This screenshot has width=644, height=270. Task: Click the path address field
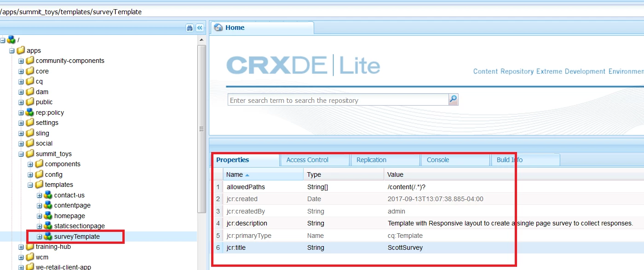click(322, 12)
